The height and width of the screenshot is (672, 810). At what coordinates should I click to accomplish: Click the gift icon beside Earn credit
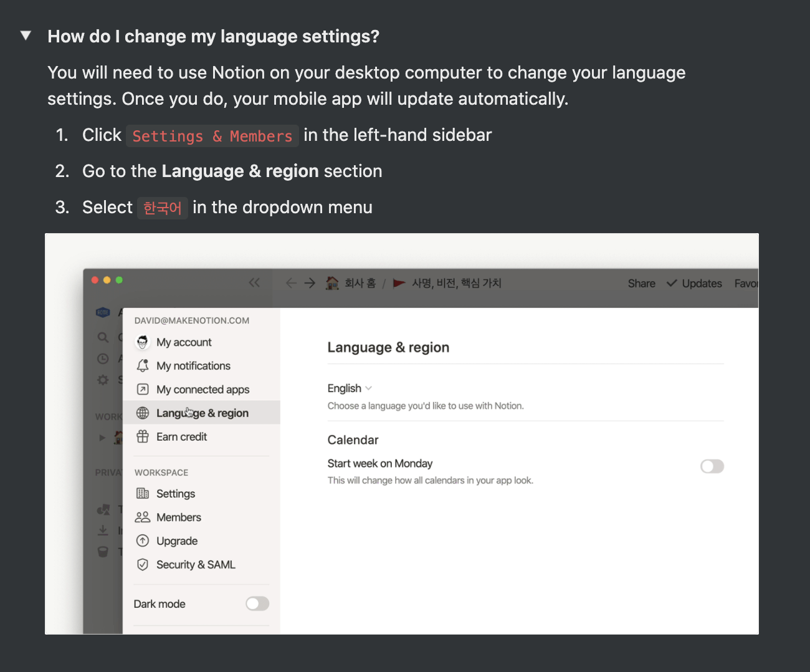(143, 436)
